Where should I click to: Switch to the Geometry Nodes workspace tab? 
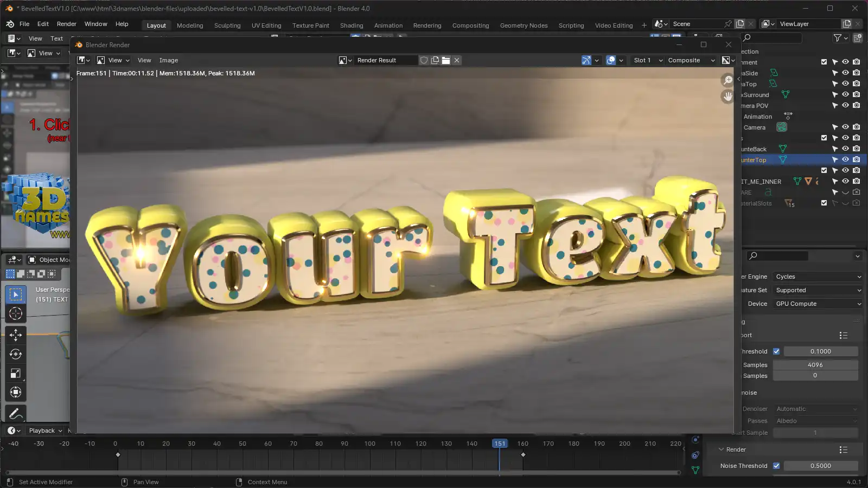click(524, 25)
